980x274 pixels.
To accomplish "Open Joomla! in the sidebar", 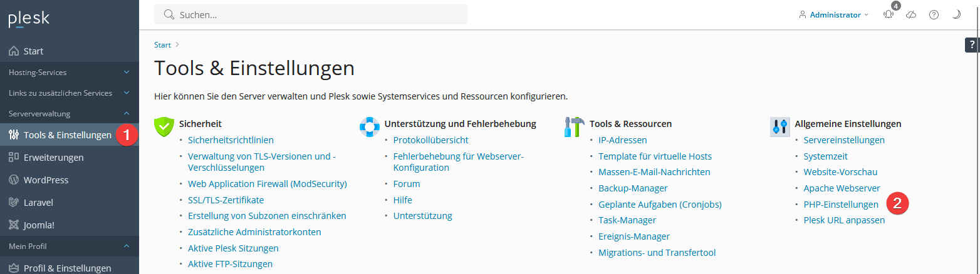I will (x=70, y=225).
